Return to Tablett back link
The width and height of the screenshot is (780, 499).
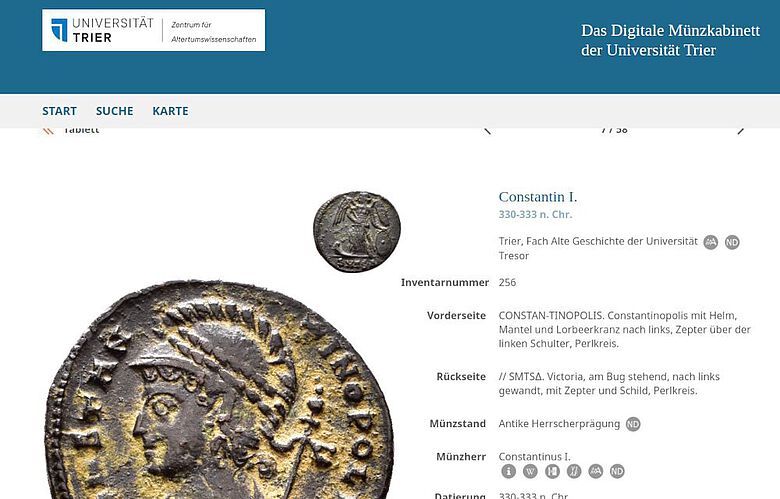[x=71, y=131]
